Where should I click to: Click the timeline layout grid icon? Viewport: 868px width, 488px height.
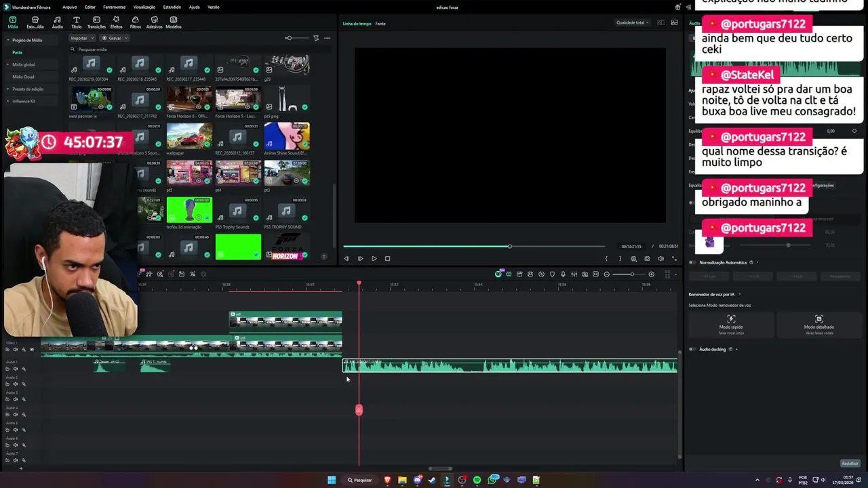point(667,274)
